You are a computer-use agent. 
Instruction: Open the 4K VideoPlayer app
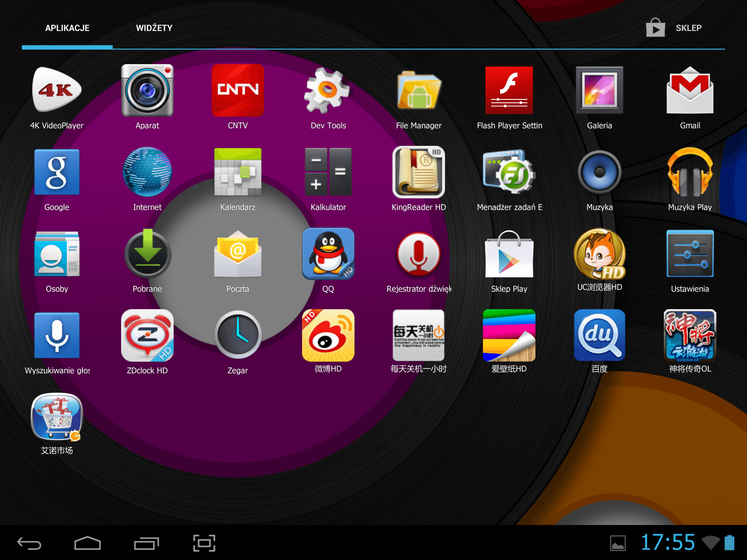pos(57,90)
